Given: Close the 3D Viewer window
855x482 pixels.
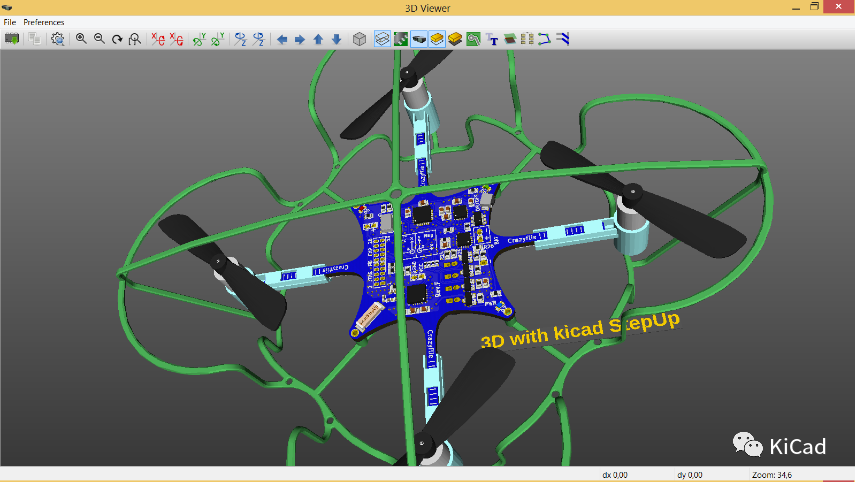Looking at the screenshot, I should (839, 7).
